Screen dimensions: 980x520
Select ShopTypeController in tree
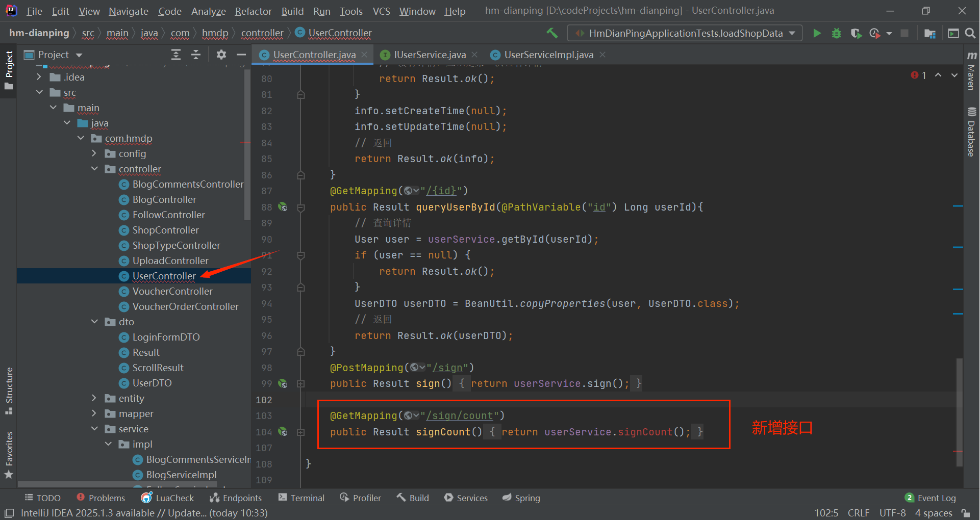pos(176,245)
